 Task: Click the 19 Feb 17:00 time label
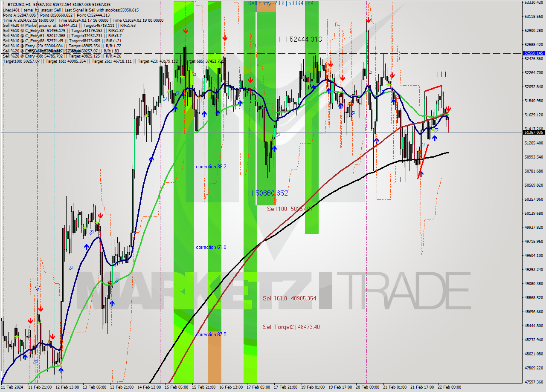coord(340,387)
